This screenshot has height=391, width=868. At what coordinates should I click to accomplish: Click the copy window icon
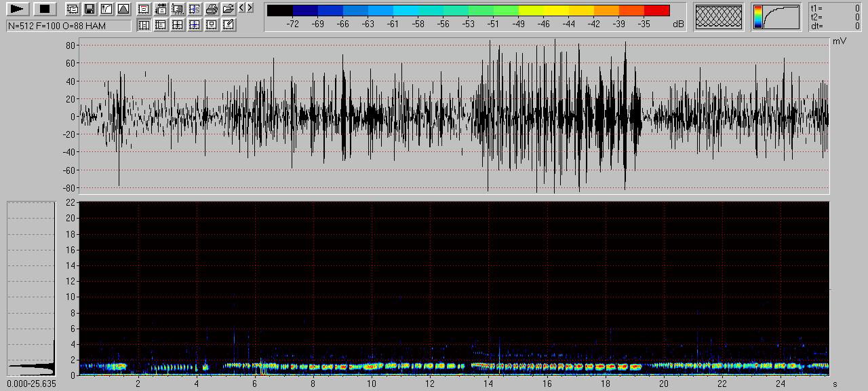coord(73,9)
